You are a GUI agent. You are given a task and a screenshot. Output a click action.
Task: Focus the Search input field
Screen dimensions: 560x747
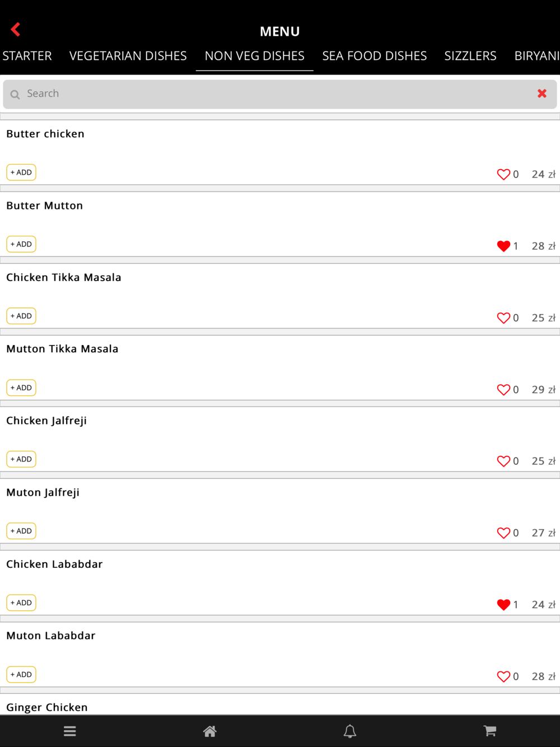280,94
